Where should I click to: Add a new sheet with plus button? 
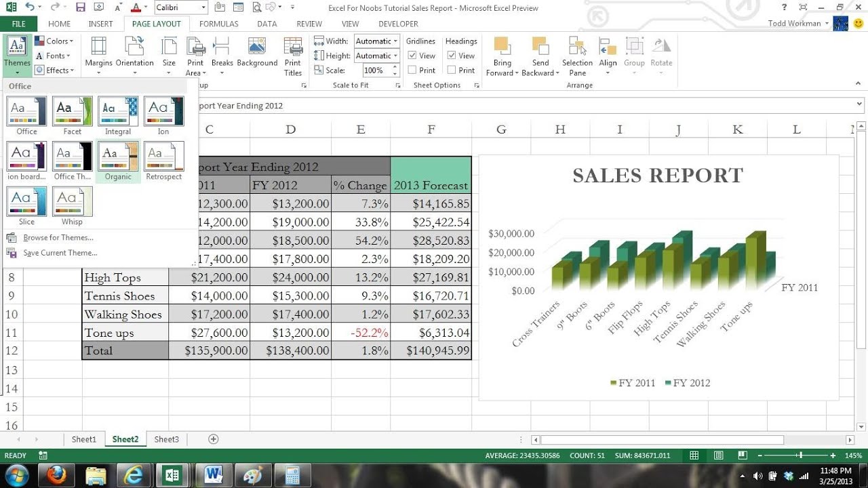point(214,439)
